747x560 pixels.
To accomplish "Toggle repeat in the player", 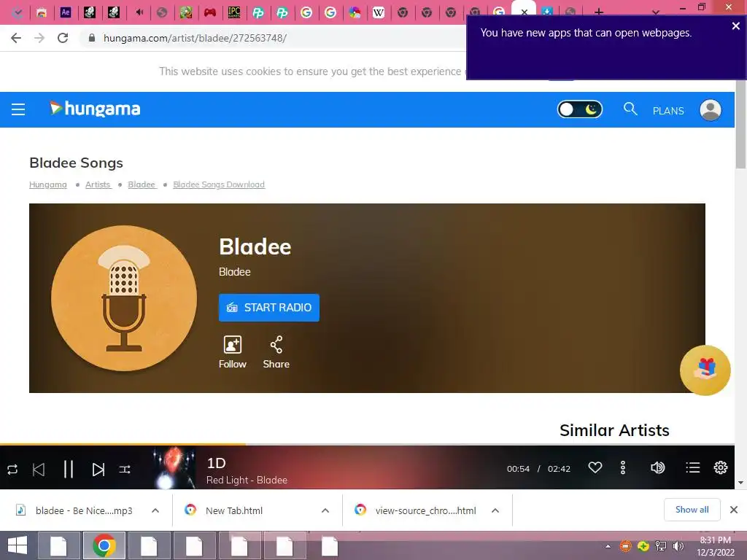I will coord(12,470).
